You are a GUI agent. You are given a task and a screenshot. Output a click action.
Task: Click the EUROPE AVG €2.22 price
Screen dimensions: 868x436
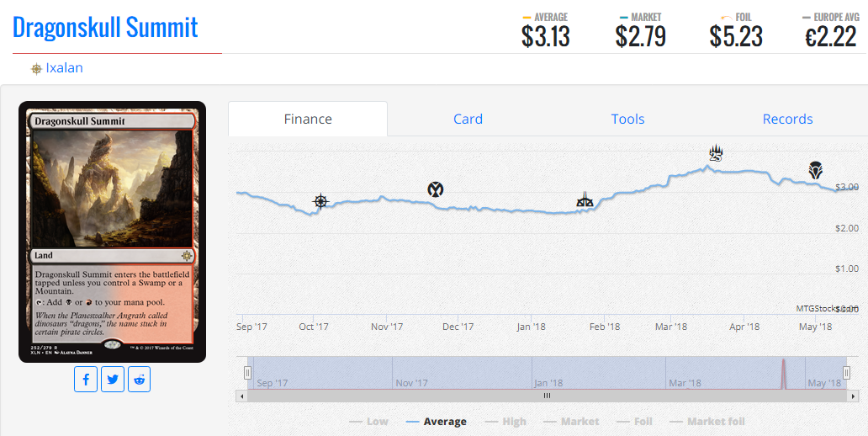830,31
